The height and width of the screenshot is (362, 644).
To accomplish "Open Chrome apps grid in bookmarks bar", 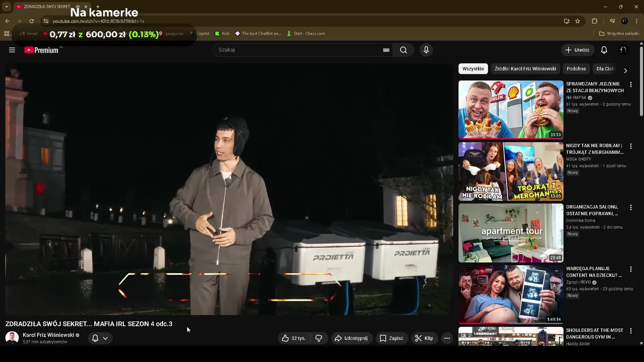I will tap(7, 34).
